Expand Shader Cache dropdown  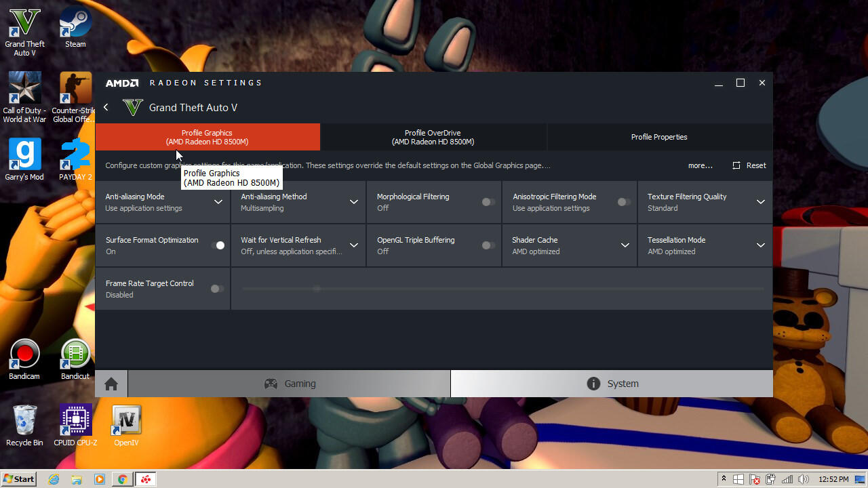tap(625, 245)
